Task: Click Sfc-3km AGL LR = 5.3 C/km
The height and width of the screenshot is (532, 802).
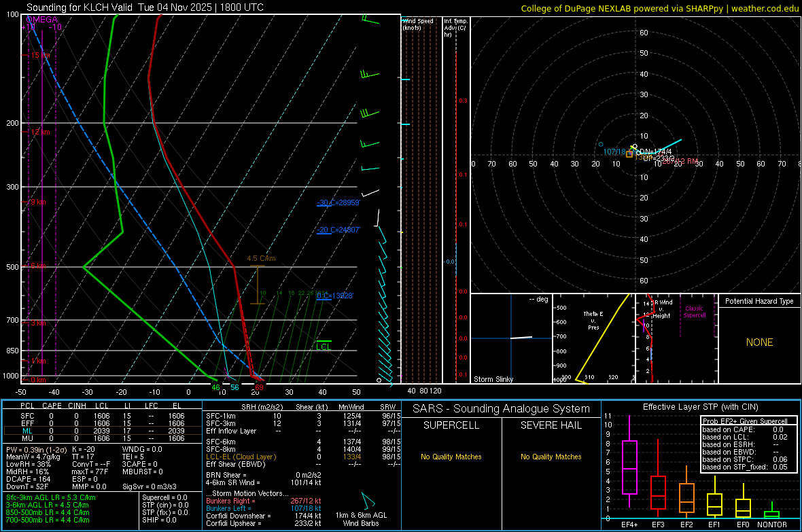Action: (51, 497)
